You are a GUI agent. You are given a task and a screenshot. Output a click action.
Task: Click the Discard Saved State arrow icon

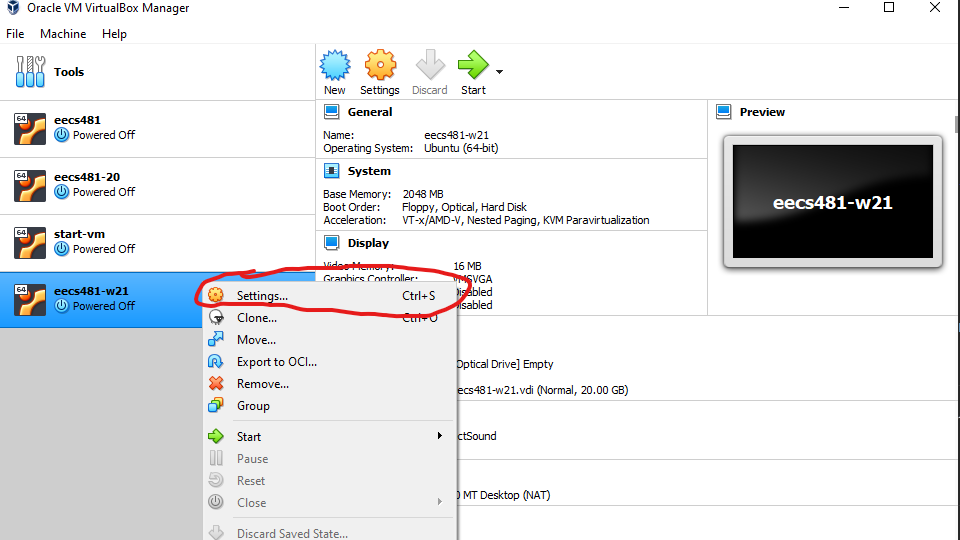216,532
